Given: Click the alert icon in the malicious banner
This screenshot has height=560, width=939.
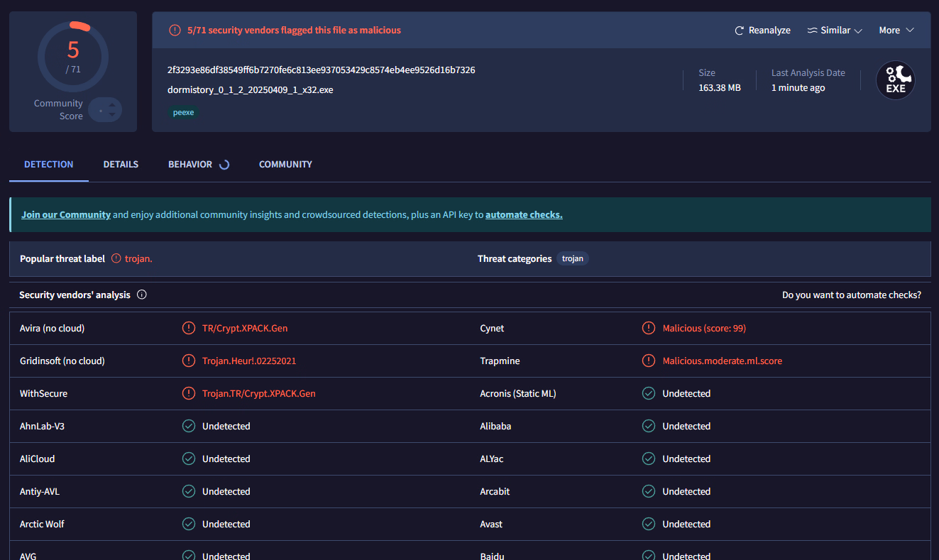Looking at the screenshot, I should click(175, 31).
